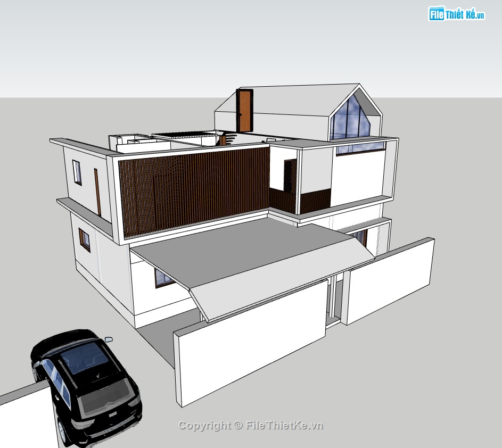
Task: Select the wooden door on the roof
Action: click(245, 111)
